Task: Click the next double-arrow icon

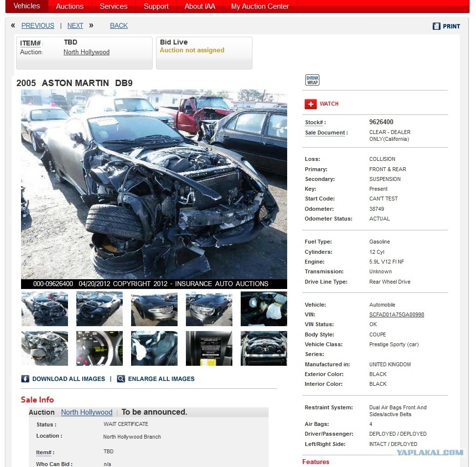Action: coord(91,25)
